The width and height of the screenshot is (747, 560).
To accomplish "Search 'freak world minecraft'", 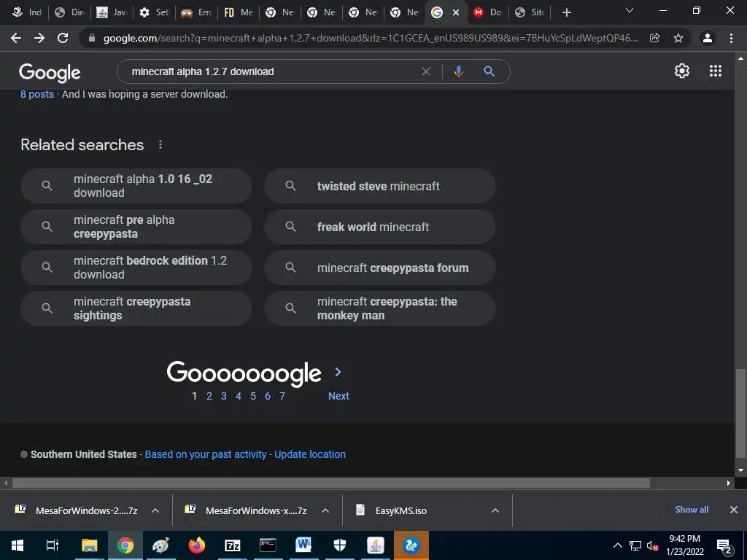I will [380, 227].
